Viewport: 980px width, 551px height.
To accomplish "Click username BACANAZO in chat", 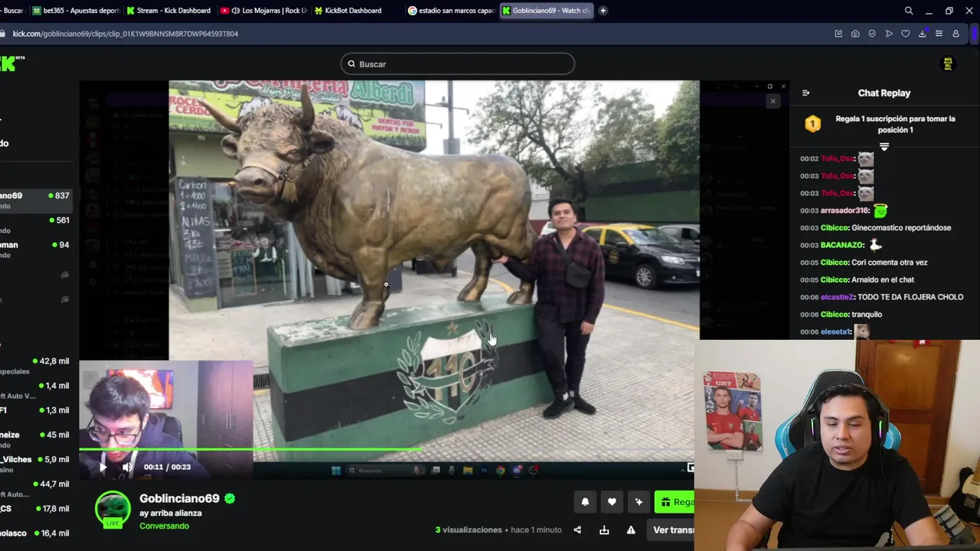I will click(x=842, y=245).
